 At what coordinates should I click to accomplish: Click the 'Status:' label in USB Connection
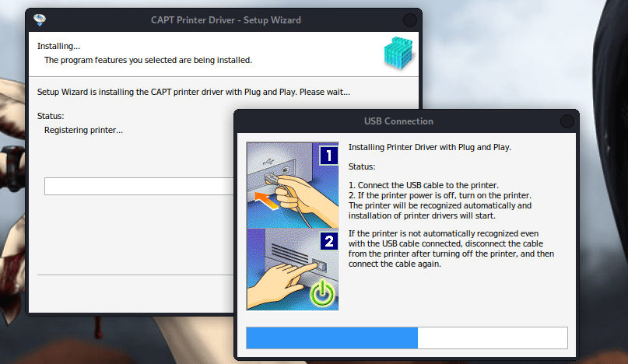tap(362, 166)
